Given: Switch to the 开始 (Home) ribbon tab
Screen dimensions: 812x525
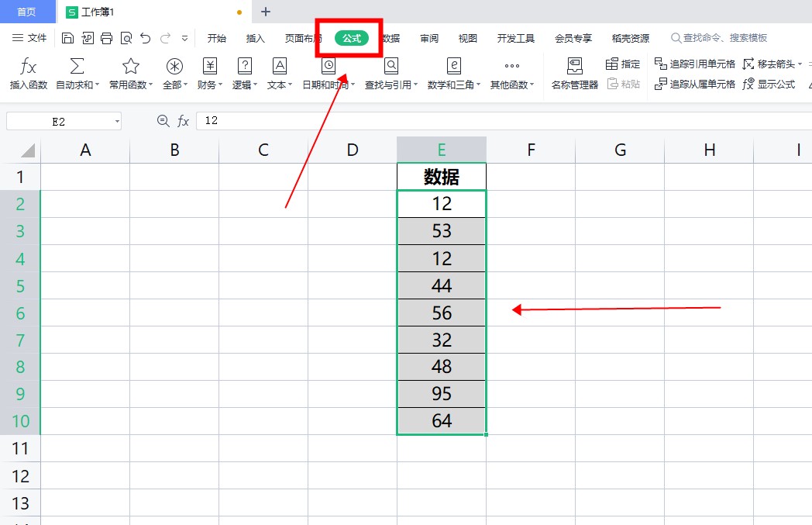Looking at the screenshot, I should pyautogui.click(x=216, y=37).
